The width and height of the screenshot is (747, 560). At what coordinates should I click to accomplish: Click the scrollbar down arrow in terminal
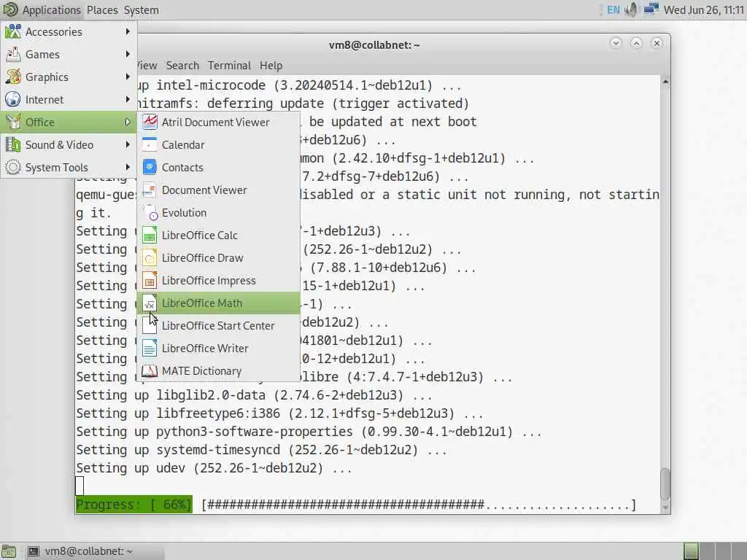(665, 507)
